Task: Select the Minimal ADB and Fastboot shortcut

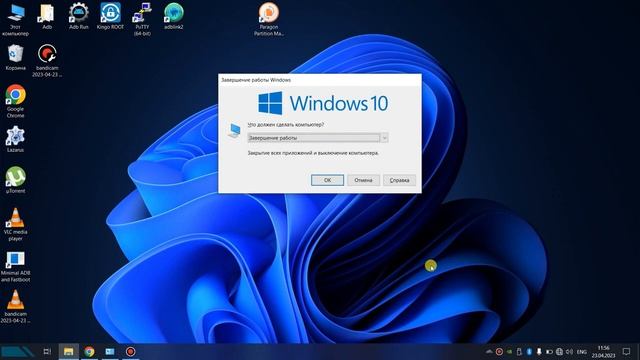Action: [x=16, y=267]
